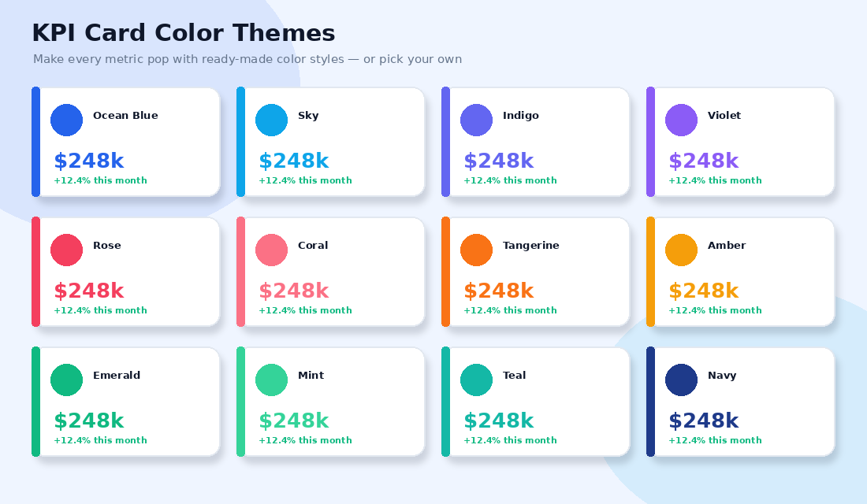Click the $248k value on Emerald card

89,421
